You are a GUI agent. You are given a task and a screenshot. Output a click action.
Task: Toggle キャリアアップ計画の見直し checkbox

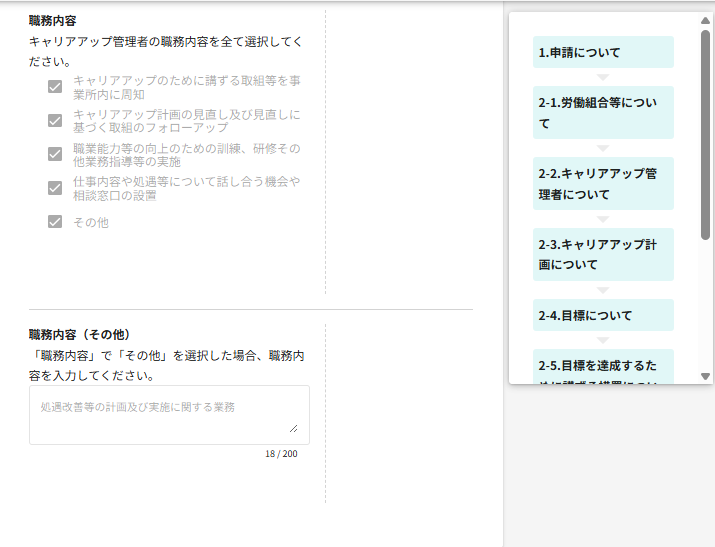tap(55, 121)
